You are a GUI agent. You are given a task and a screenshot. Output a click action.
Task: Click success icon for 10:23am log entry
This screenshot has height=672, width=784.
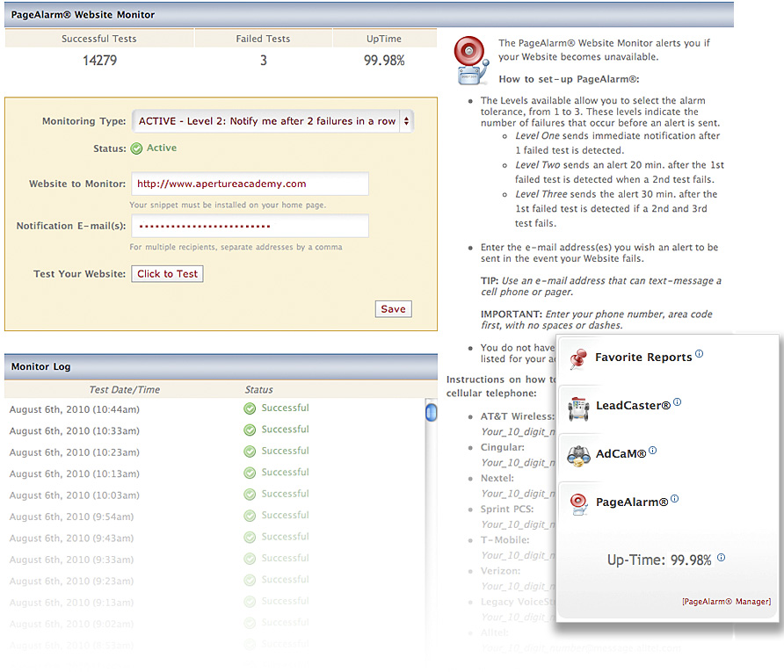tap(250, 452)
